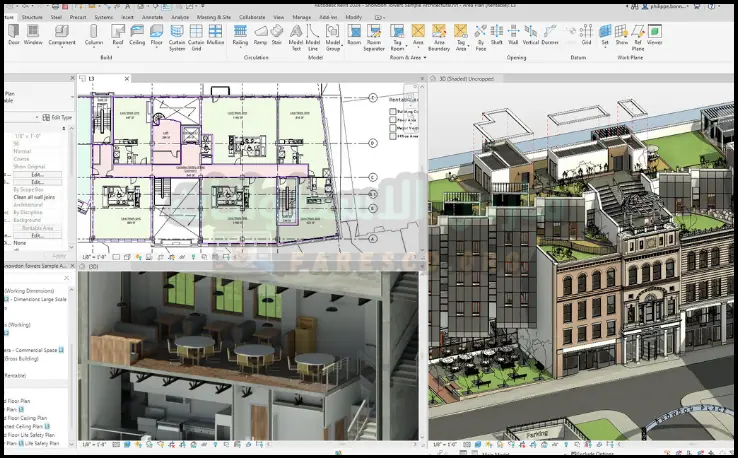Click the Apply button in Properties panel
Screen dimensions: 738x458
[57, 255]
